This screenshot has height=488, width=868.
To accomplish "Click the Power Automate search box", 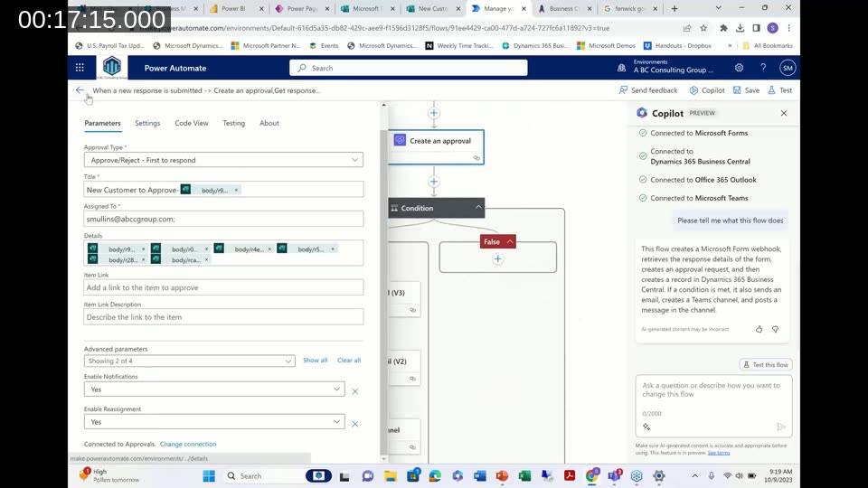I will 408,68.
